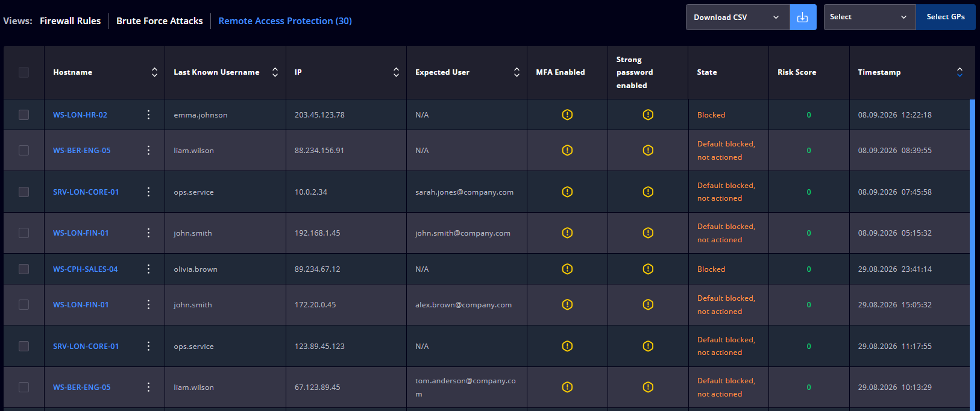The width and height of the screenshot is (980, 411).
Task: Click strong password warning icon for IP 10.0.2.34
Action: pos(648,192)
